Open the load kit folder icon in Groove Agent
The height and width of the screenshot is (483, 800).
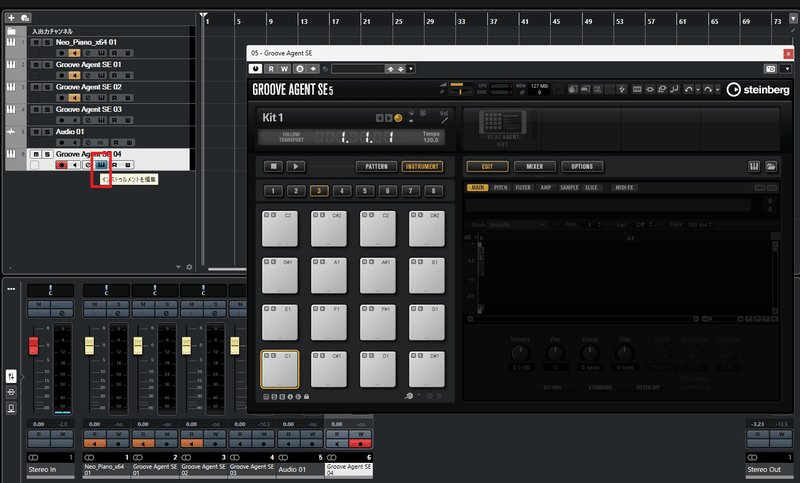coord(771,166)
